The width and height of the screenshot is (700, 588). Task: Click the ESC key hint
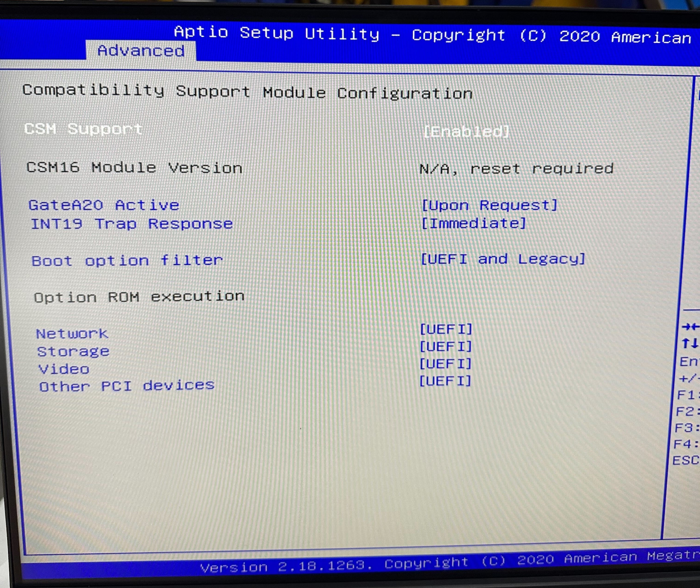coord(685,460)
